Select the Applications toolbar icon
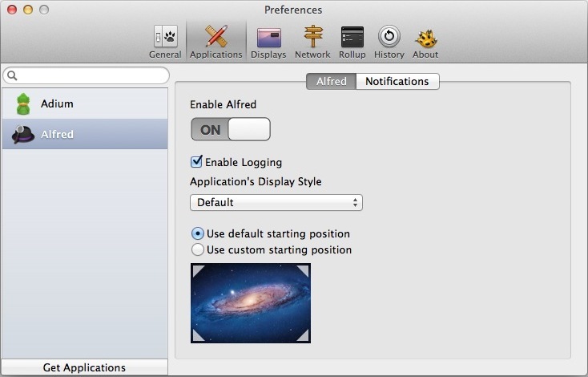This screenshot has height=377, width=588. pyautogui.click(x=216, y=42)
